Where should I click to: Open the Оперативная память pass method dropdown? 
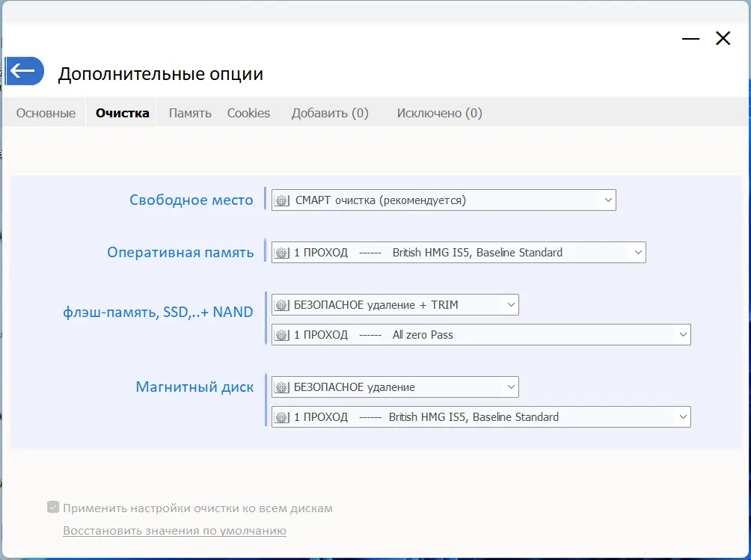(x=637, y=253)
